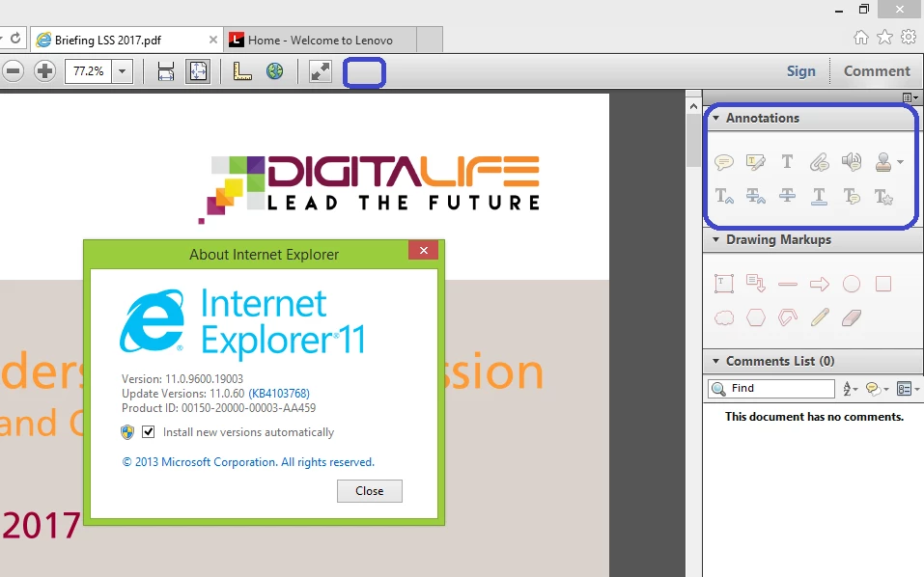This screenshot has height=577, width=924.
Task: Uncheck Install new versions automatically
Action: click(x=149, y=431)
